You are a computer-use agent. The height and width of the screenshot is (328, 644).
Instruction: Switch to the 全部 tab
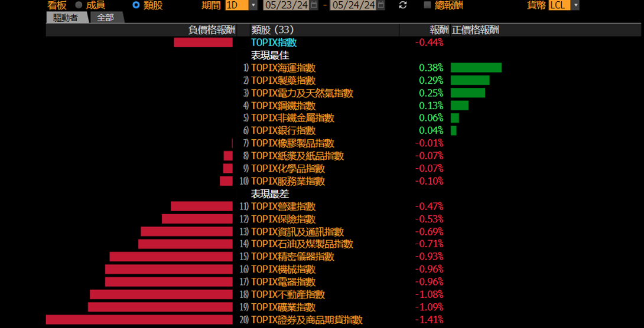pyautogui.click(x=105, y=18)
